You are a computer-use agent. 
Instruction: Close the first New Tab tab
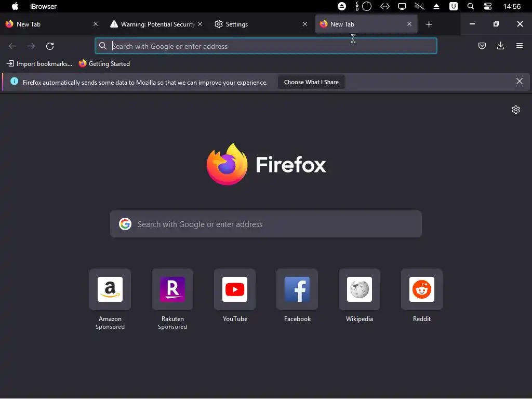coord(96,24)
